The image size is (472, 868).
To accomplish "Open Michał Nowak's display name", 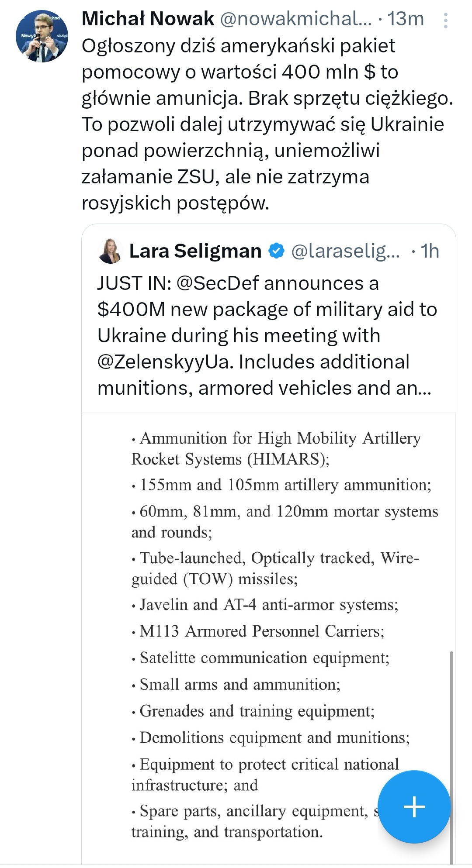I will coord(148,19).
